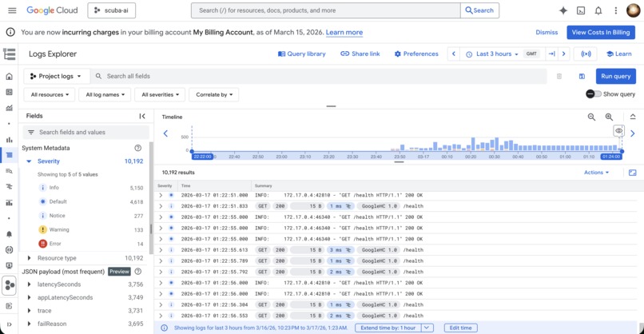Expand the Resource type field
This screenshot has height=334, width=644.
[29, 258]
